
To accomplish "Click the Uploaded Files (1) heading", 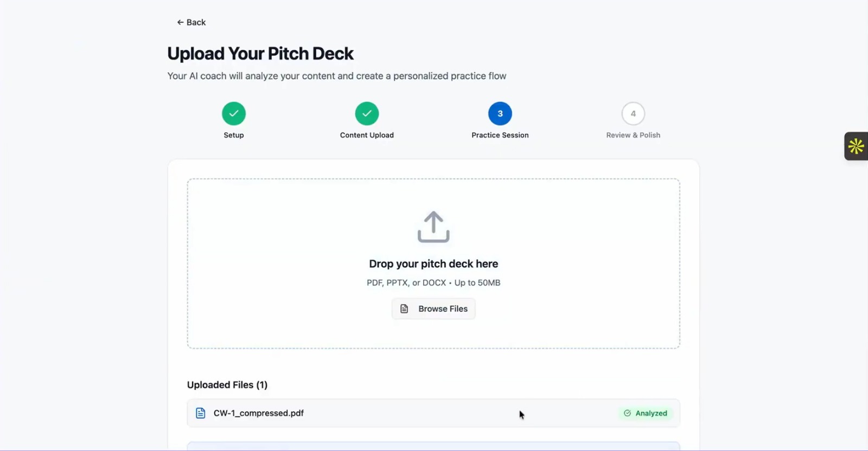I will [227, 384].
